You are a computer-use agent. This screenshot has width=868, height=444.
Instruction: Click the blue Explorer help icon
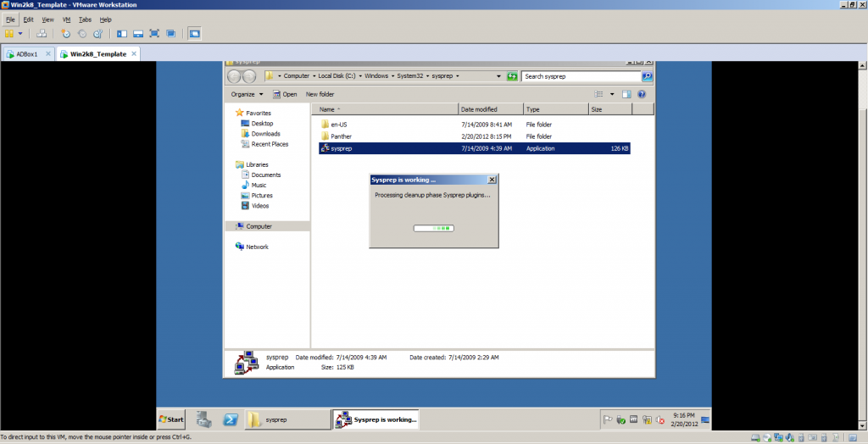click(x=643, y=94)
